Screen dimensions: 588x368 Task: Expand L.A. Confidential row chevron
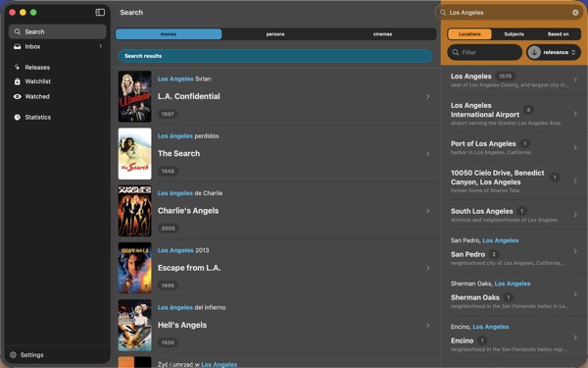[x=428, y=96]
